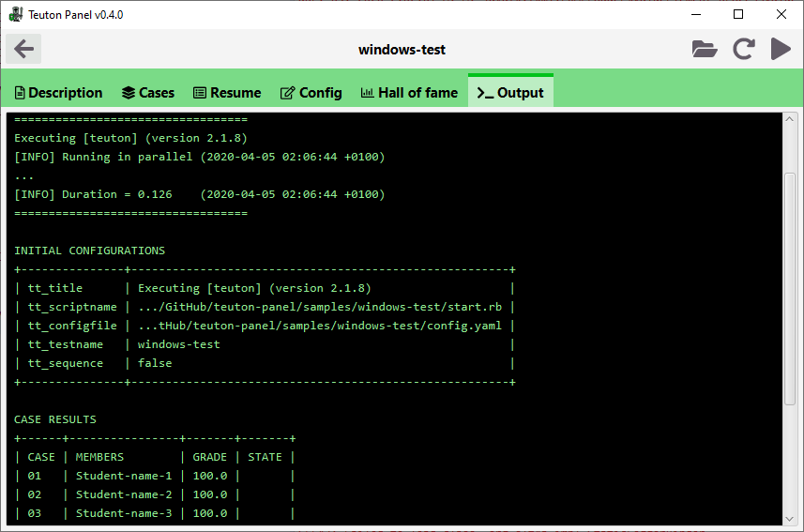
Task: Click the 100.0 grade for case 03
Action: pos(210,513)
